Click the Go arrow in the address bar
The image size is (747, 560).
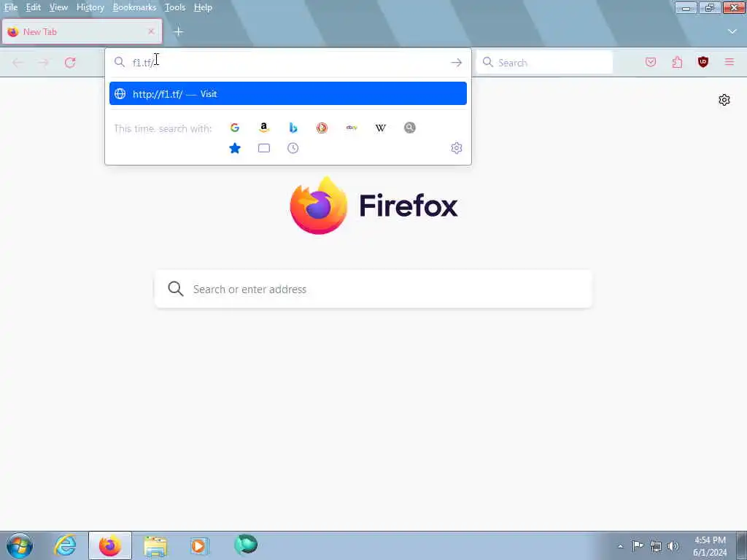pos(457,63)
